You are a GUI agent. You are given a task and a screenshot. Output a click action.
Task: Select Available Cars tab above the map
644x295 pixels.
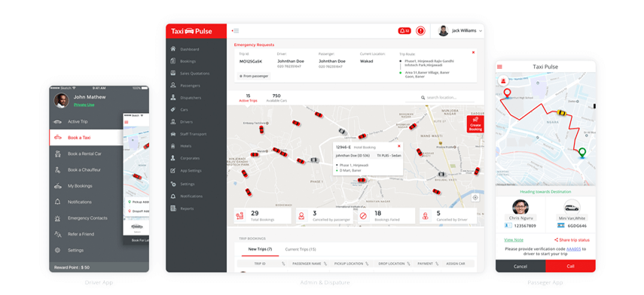coord(276,98)
